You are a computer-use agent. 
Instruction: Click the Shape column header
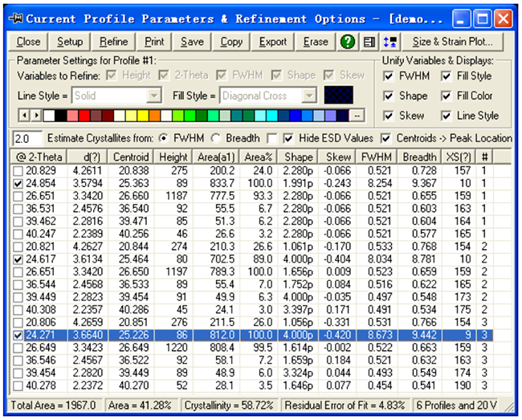(x=298, y=157)
